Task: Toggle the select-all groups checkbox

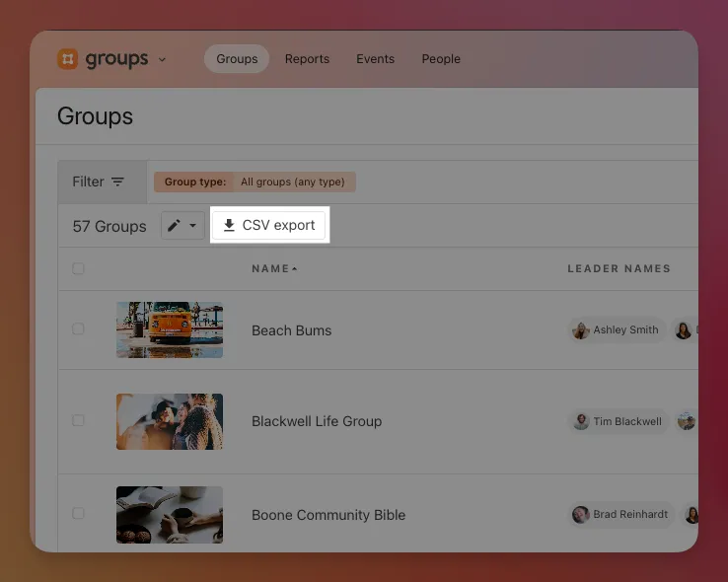Action: pyautogui.click(x=78, y=268)
